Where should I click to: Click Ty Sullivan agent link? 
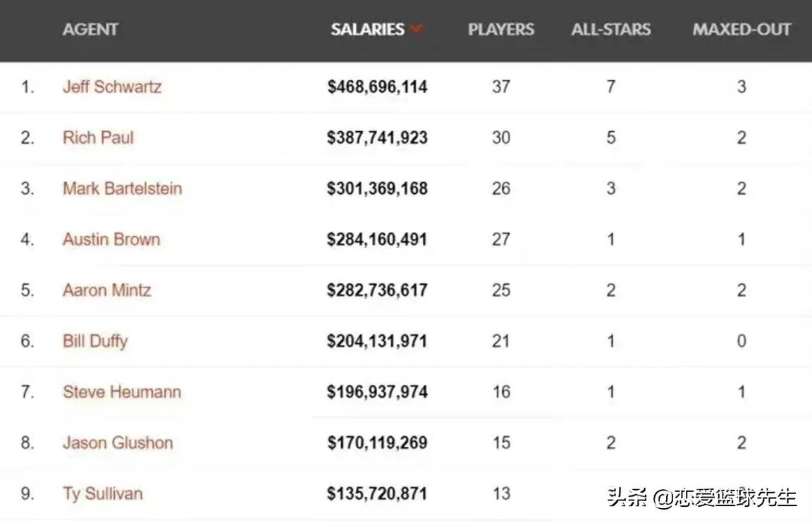[103, 493]
